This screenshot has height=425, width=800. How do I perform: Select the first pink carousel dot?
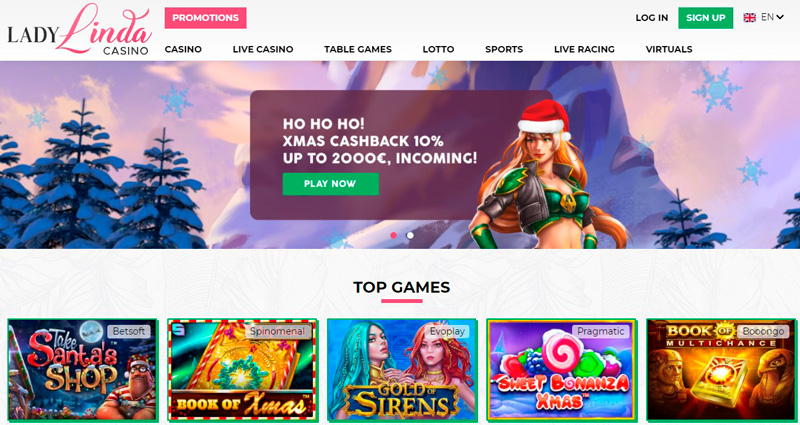pos(393,235)
